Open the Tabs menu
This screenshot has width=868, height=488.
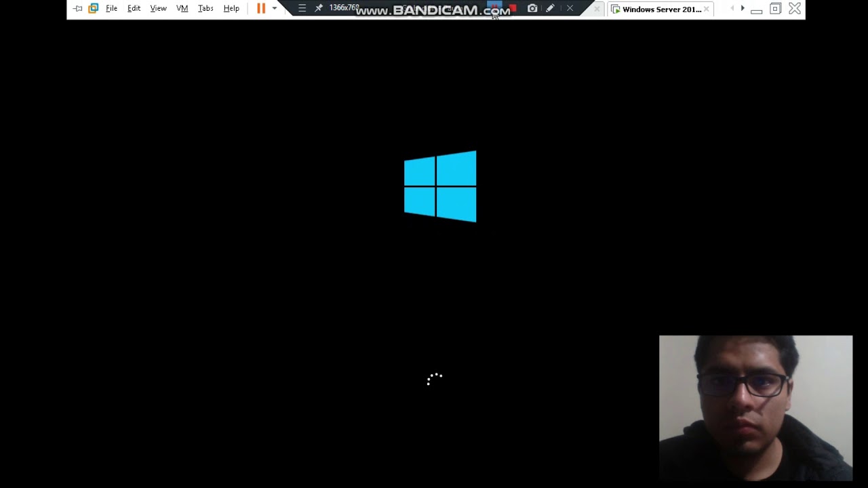click(x=205, y=9)
